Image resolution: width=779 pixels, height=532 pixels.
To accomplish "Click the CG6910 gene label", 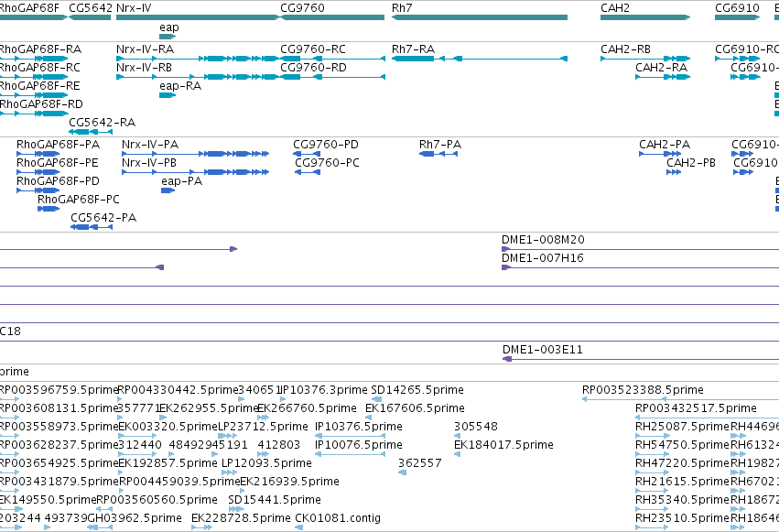I will pyautogui.click(x=737, y=8).
